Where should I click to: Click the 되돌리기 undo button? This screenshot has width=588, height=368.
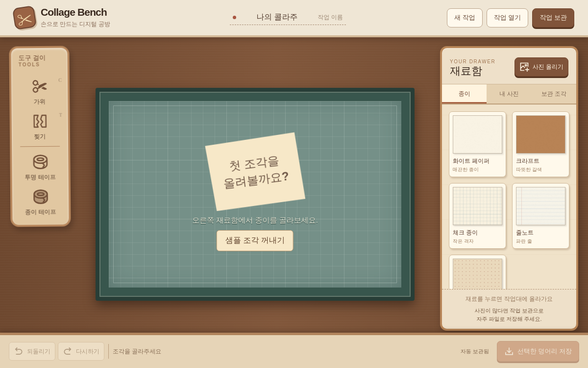click(x=32, y=351)
